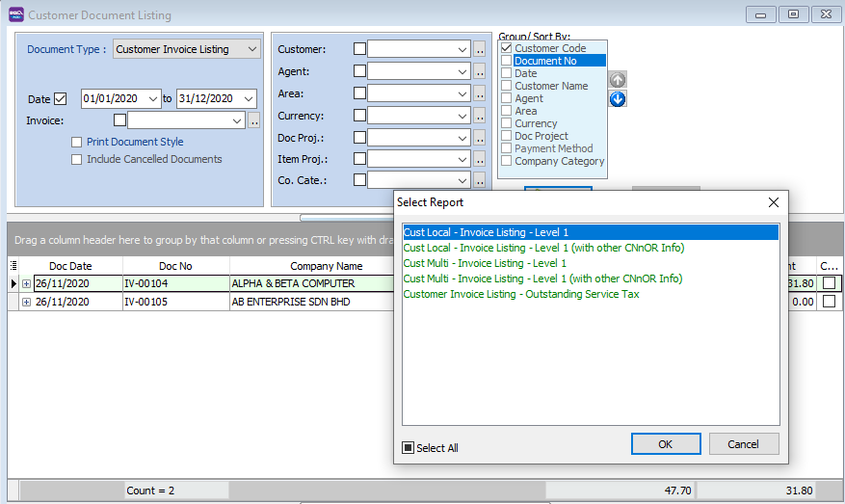Image resolution: width=845 pixels, height=504 pixels.
Task: Click the Doc No column header
Action: pos(175,266)
